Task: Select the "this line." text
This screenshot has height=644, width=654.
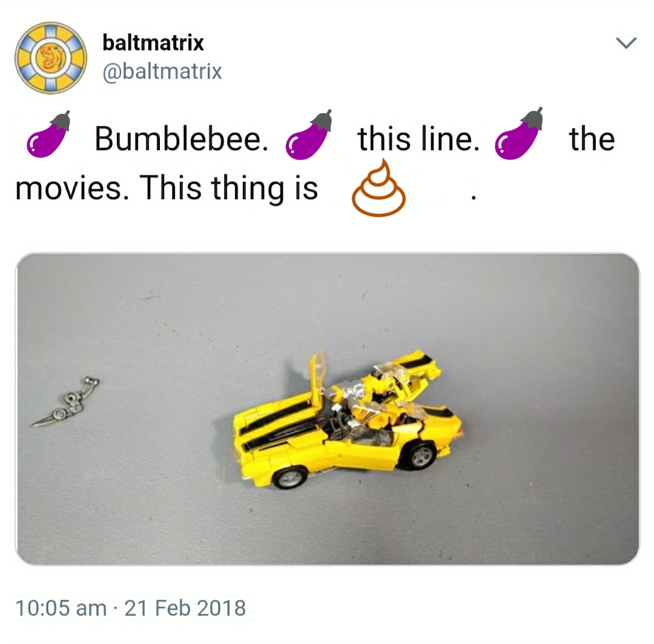Action: tap(419, 139)
